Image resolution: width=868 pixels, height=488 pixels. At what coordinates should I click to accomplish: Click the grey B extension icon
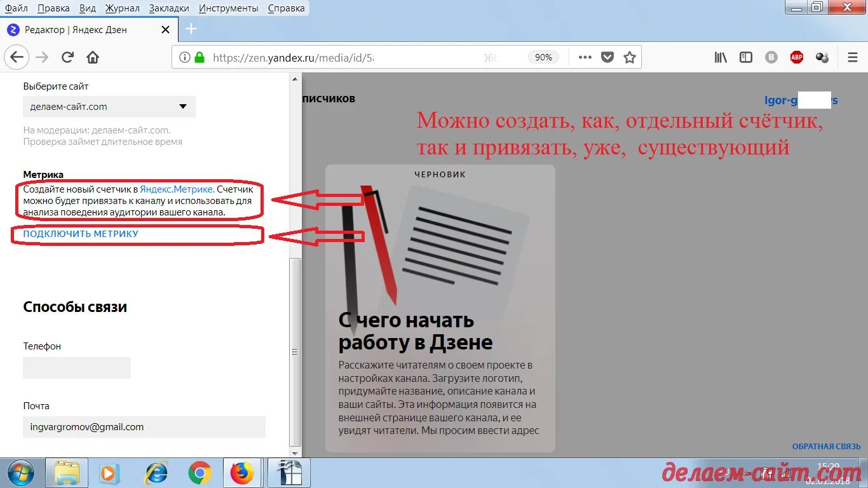[771, 57]
